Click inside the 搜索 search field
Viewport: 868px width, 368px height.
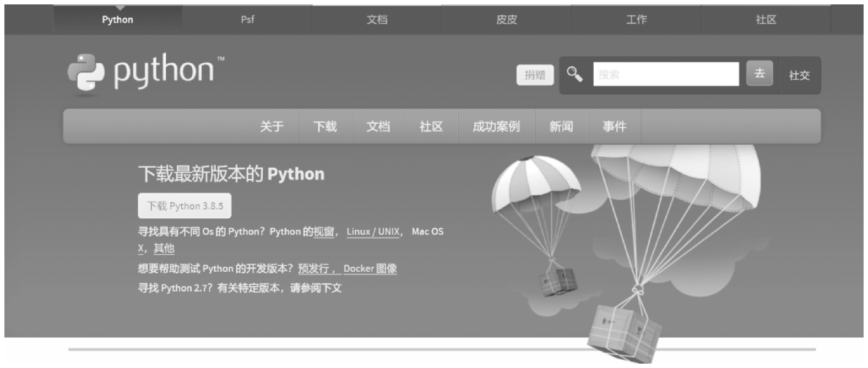665,74
